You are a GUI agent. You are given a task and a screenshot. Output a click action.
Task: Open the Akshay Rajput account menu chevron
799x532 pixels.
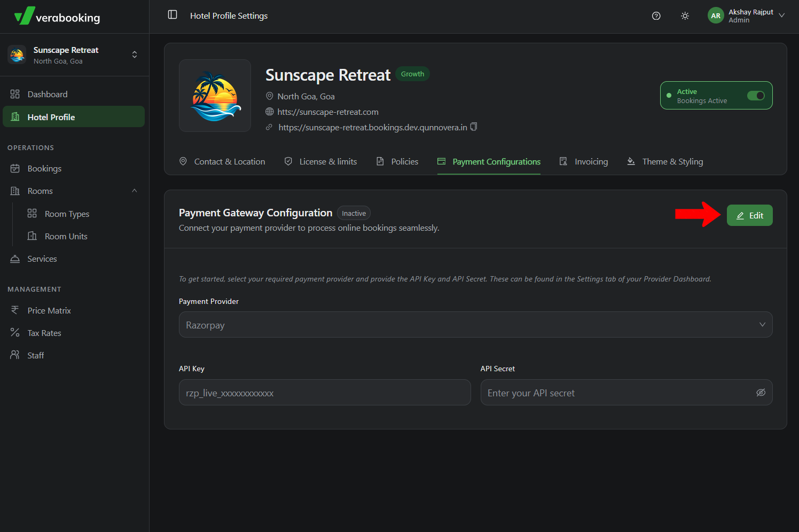[x=781, y=15]
